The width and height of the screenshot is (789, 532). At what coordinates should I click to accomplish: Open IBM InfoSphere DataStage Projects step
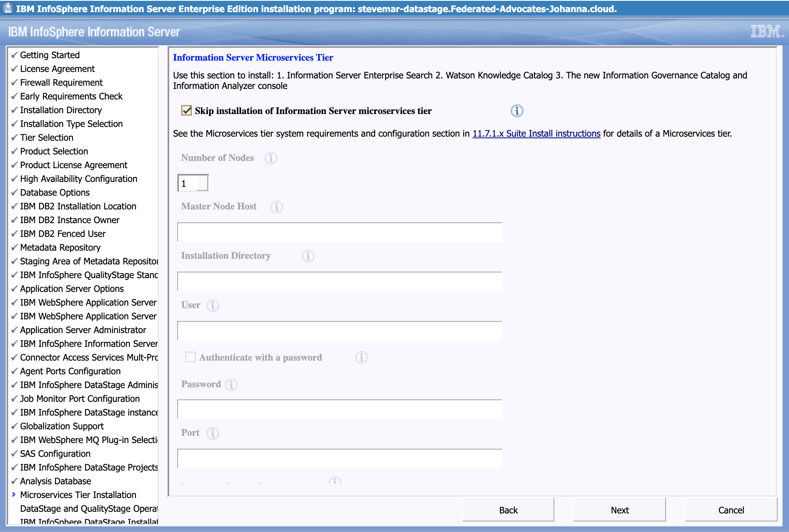[x=89, y=467]
